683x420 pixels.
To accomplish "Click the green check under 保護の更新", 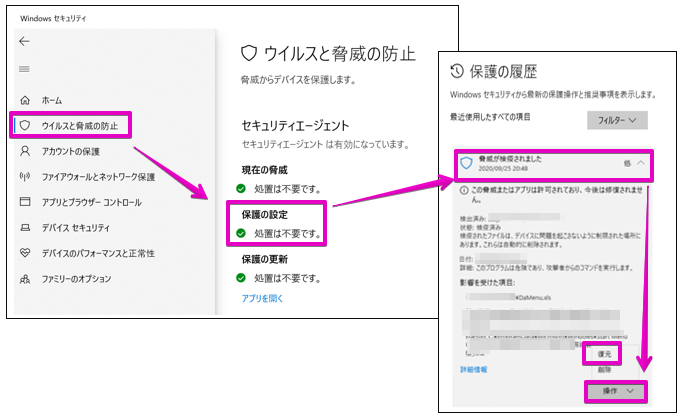I will click(x=241, y=278).
